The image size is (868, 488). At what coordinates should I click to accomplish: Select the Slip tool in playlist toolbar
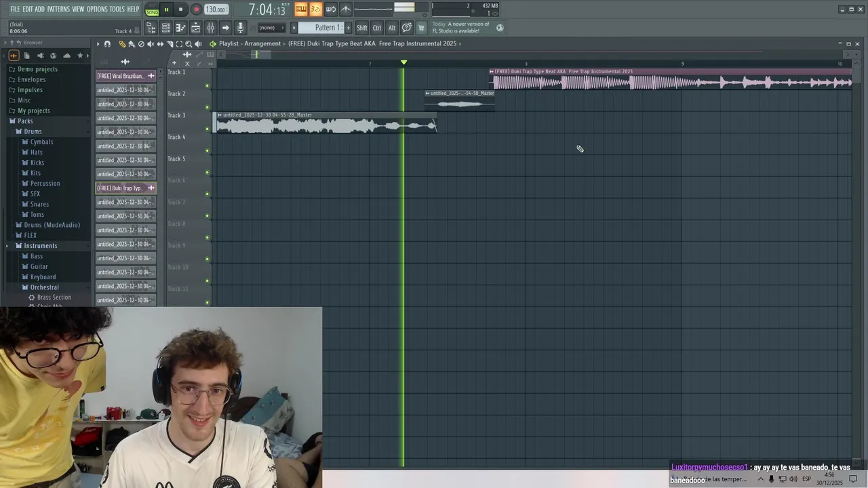[x=160, y=43]
